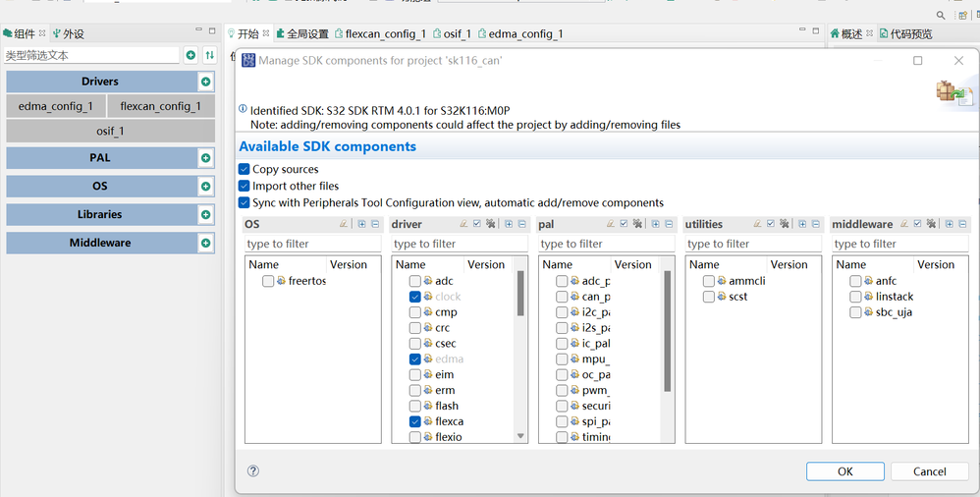Switch to the 外设 tab
Screen dimensions: 980x497
(x=68, y=33)
